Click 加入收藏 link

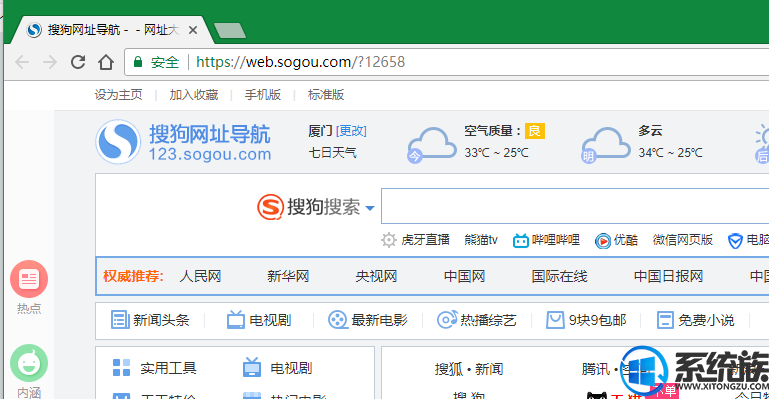click(x=194, y=95)
